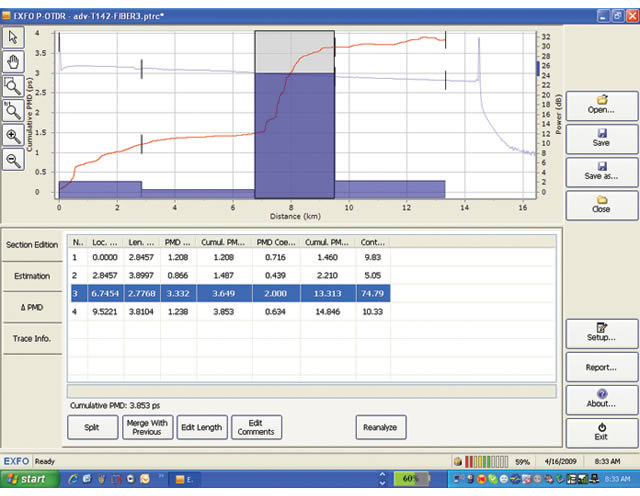This screenshot has width=640, height=496.
Task: Click the show desktop quick launch icon
Action: click(x=87, y=479)
